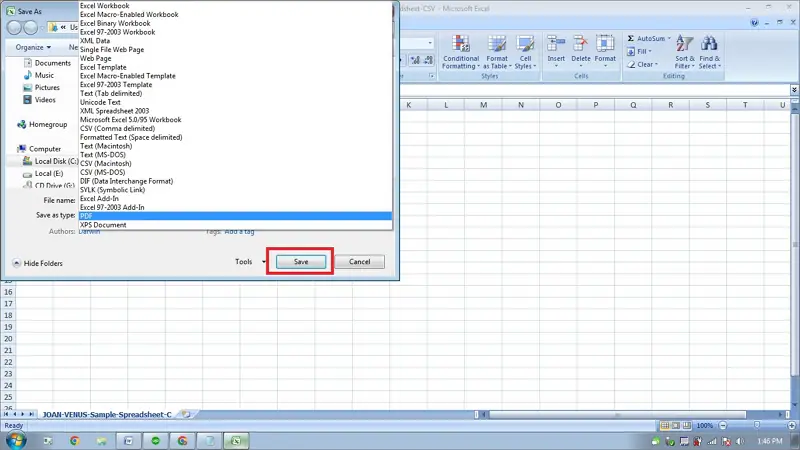
Task: Choose XML Spreadsheet 2003 file type
Action: [x=235, y=111]
